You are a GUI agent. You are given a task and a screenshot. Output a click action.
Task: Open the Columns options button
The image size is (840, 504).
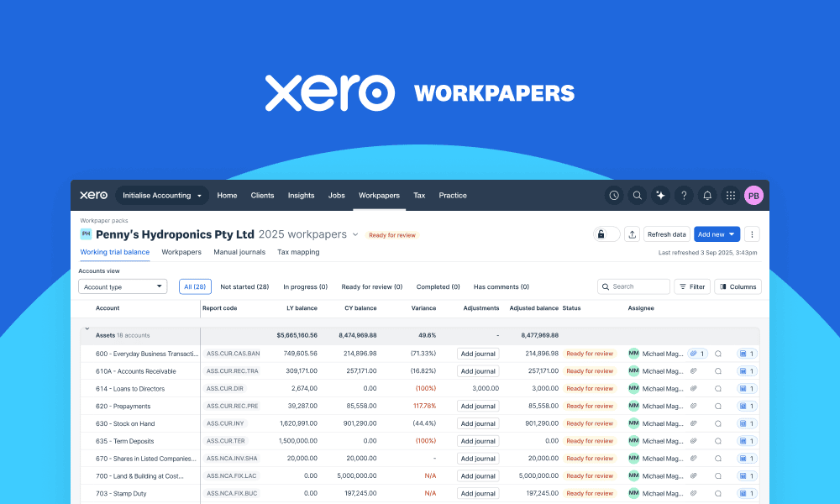tap(738, 286)
